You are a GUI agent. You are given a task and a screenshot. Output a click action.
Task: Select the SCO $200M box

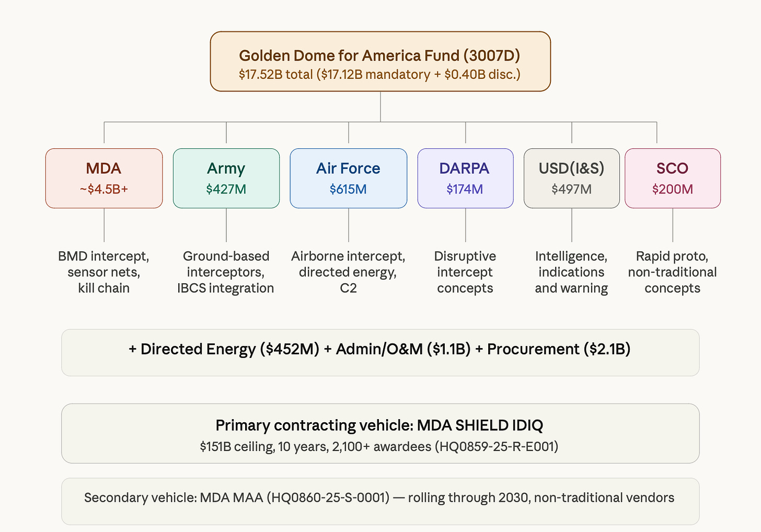(673, 178)
